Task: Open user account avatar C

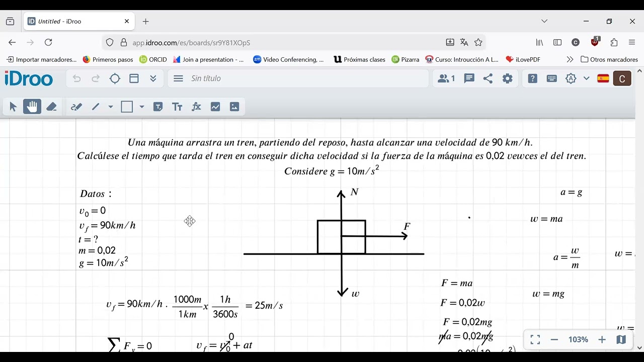Action: (622, 78)
